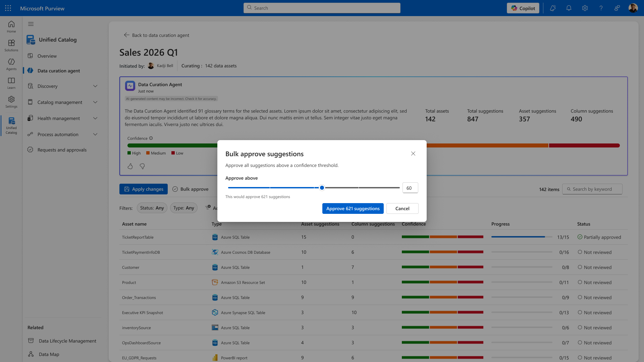Select Data curation agent menu item

[59, 71]
